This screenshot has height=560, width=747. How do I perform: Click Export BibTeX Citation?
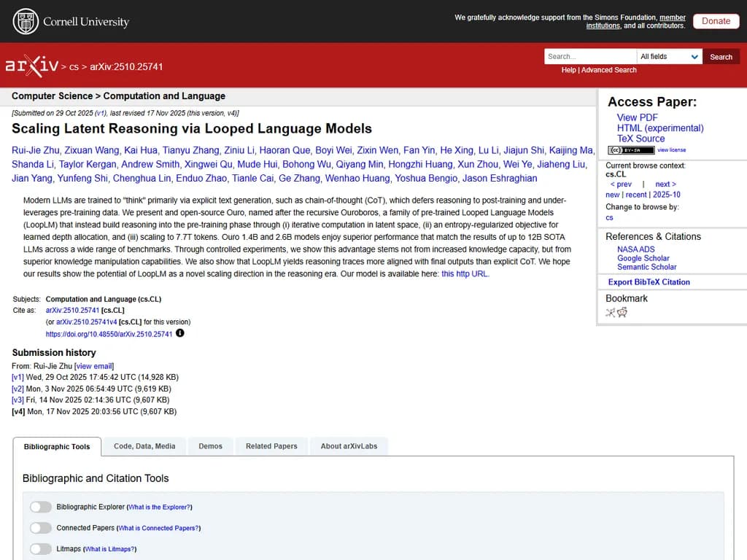tap(649, 282)
